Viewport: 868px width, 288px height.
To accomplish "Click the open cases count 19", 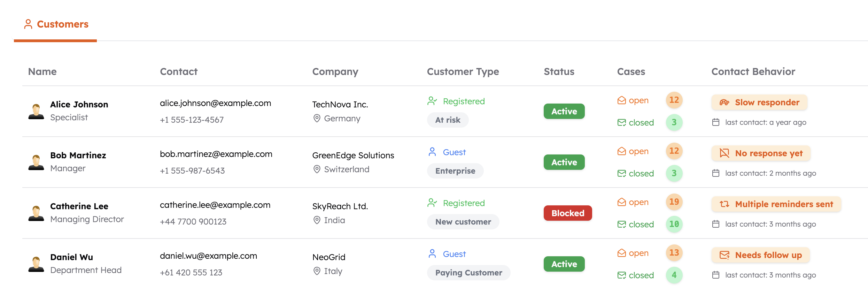I will click(674, 202).
